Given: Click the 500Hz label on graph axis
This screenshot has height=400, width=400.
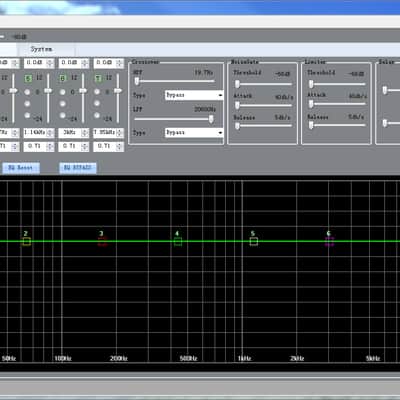Looking at the screenshot, I should click(x=188, y=358).
